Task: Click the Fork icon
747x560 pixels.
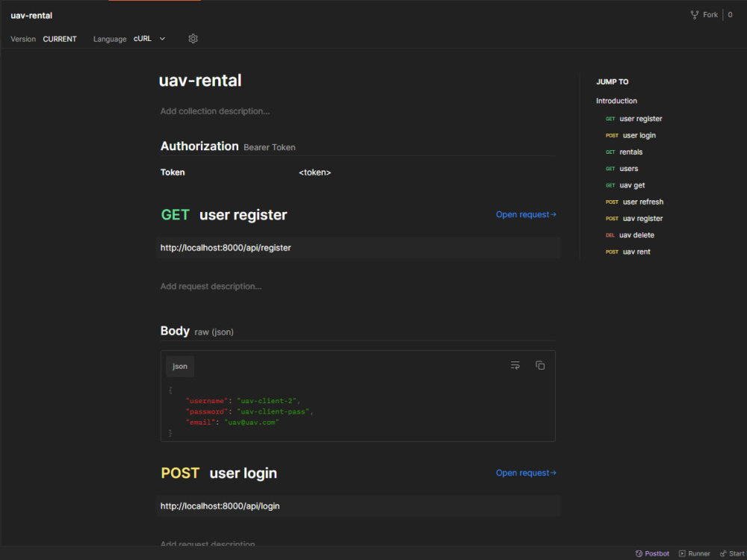Action: (695, 15)
